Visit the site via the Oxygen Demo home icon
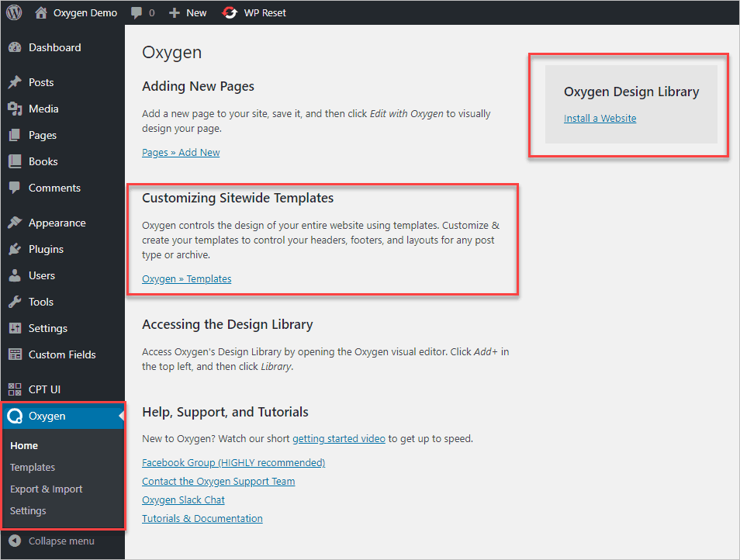740x560 pixels. pyautogui.click(x=41, y=12)
